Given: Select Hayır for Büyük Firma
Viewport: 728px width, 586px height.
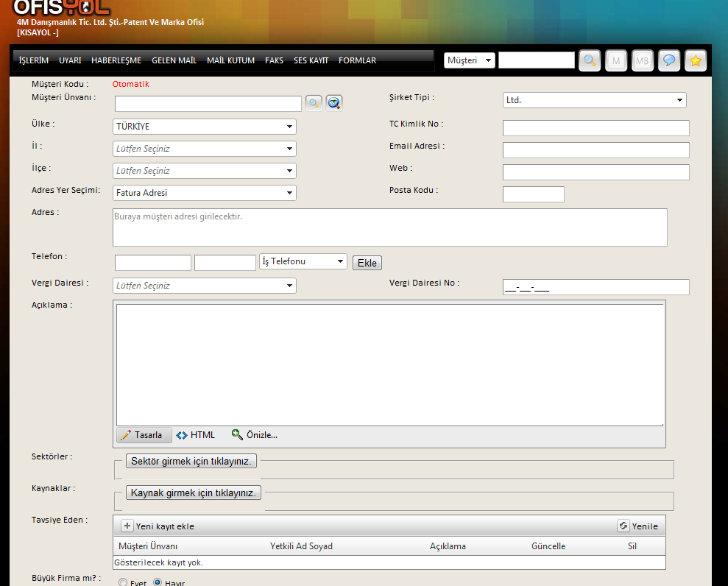Looking at the screenshot, I should tap(158, 583).
